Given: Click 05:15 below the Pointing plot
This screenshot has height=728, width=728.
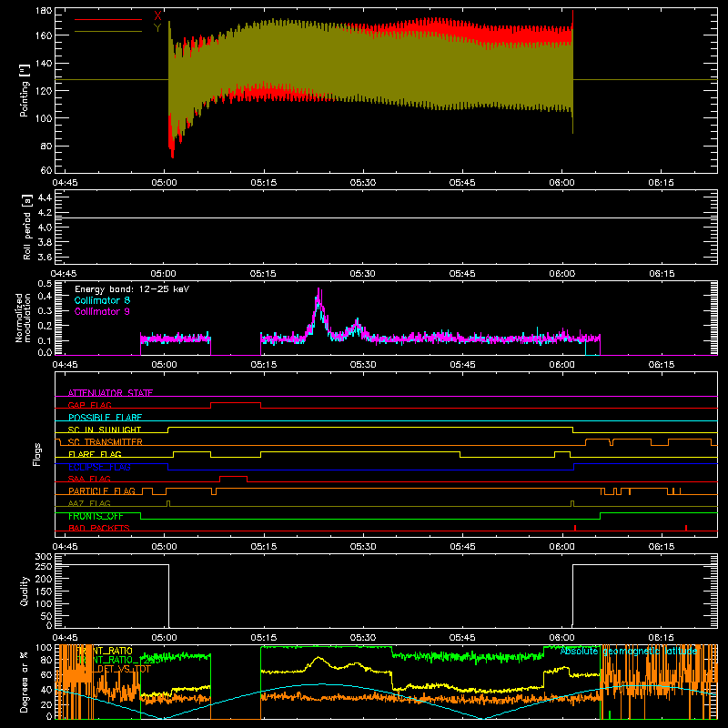Looking at the screenshot, I should (x=263, y=183).
